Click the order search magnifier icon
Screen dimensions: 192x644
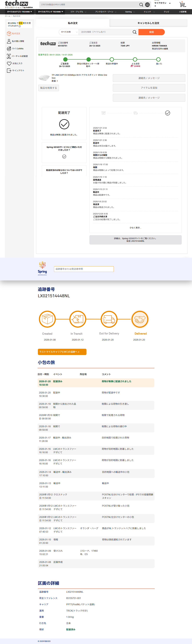[134, 32]
